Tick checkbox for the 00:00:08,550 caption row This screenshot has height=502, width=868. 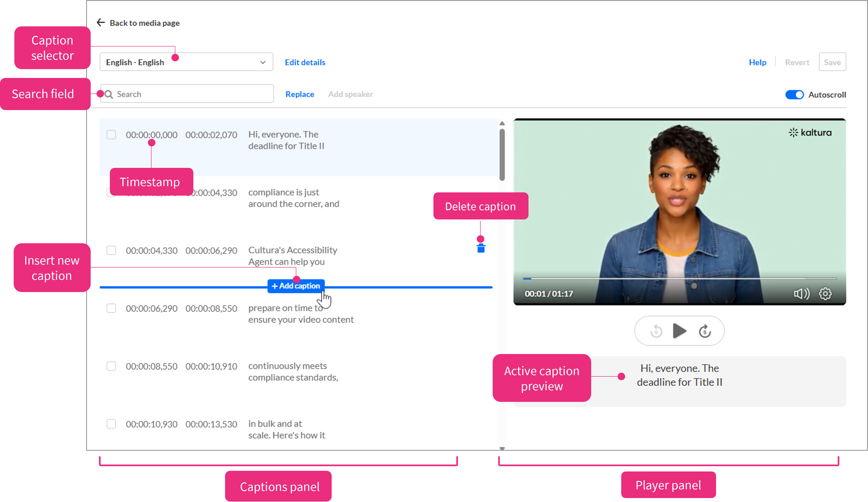(x=111, y=366)
